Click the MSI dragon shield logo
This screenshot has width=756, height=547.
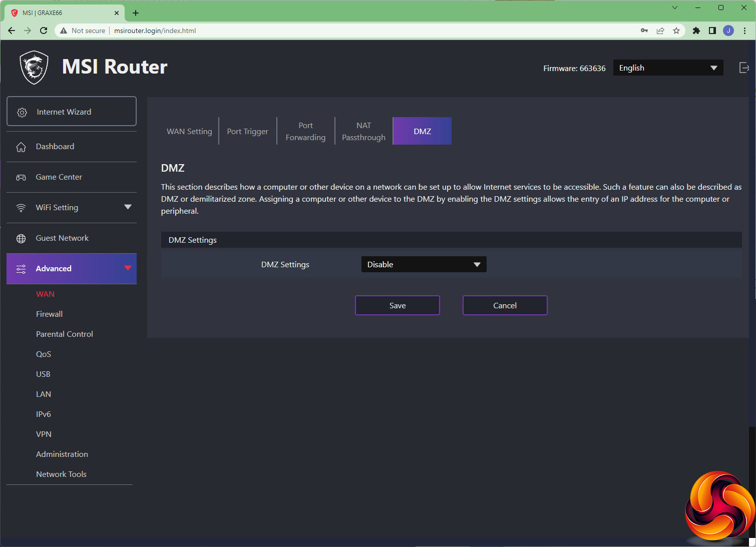[34, 68]
